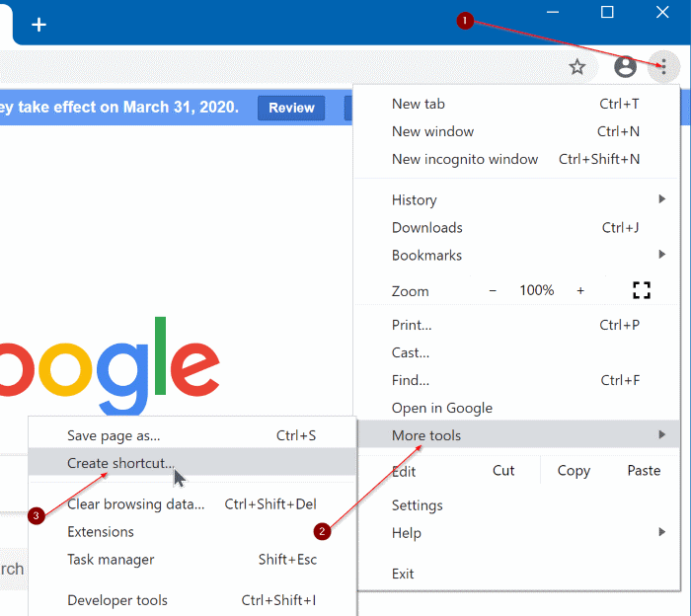
Task: Choose Clear browsing data... option
Action: (192, 503)
